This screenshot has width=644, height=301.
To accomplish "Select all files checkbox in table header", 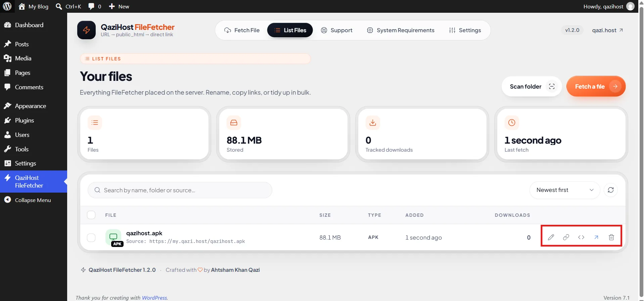I will (x=91, y=215).
